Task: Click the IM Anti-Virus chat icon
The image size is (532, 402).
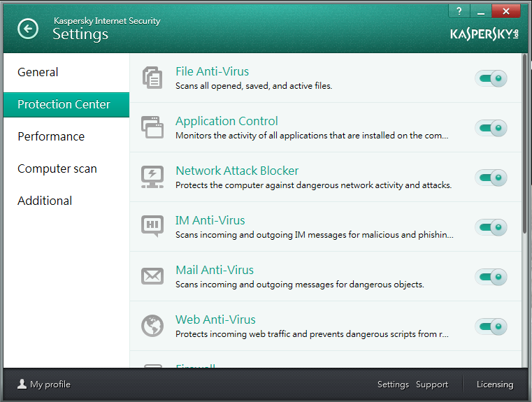Action: click(152, 227)
